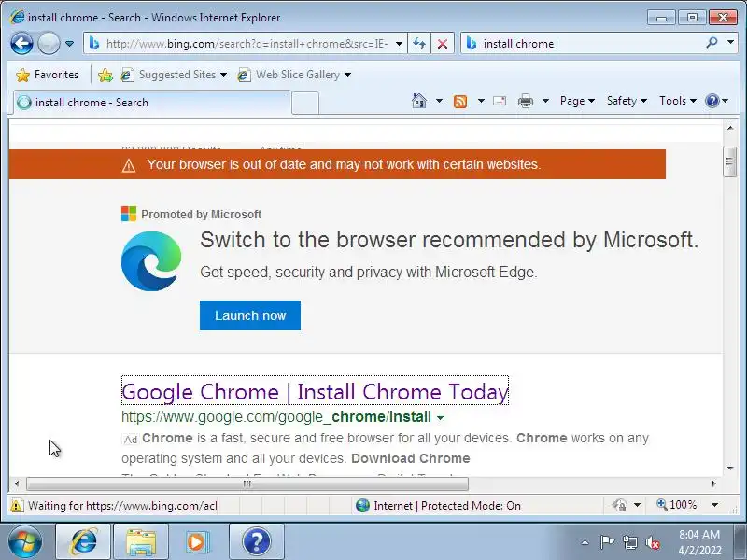Click the scroll-up arrow of the page
747x560 pixels.
pyautogui.click(x=730, y=128)
